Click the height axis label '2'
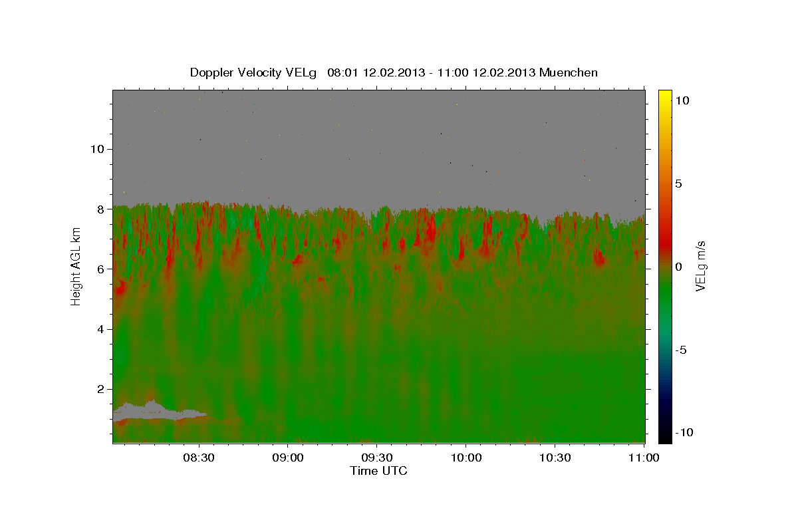Viewport: 798px width, 532px height. 102,389
